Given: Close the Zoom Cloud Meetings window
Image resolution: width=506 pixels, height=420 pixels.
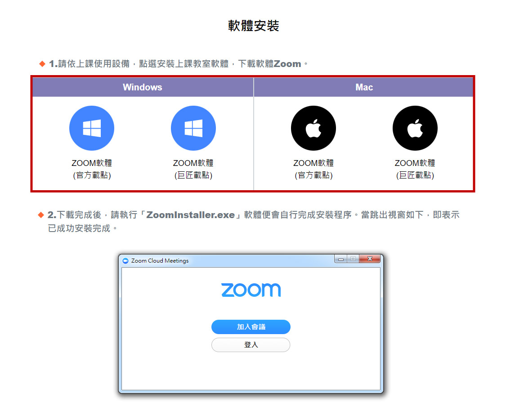Looking at the screenshot, I should [x=370, y=259].
